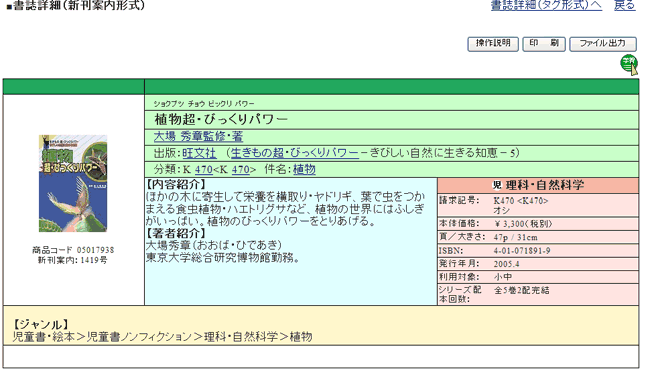Image resolution: width=650 pixels, height=375 pixels.
Task: Click the 児 理科・自然科学 category header
Action: [x=538, y=185]
